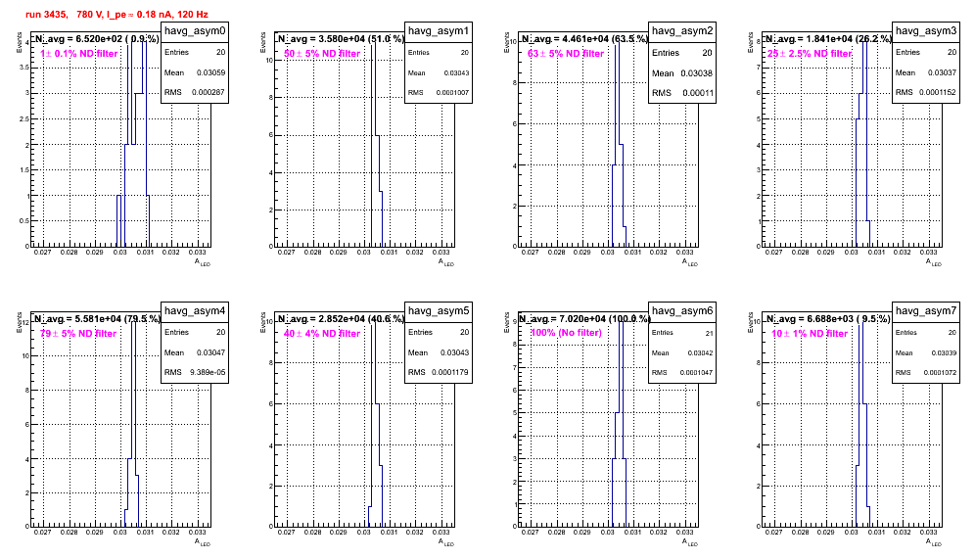
Task: Select Mean 0.03047 in havg_asym4 stats
Action: pyautogui.click(x=195, y=352)
